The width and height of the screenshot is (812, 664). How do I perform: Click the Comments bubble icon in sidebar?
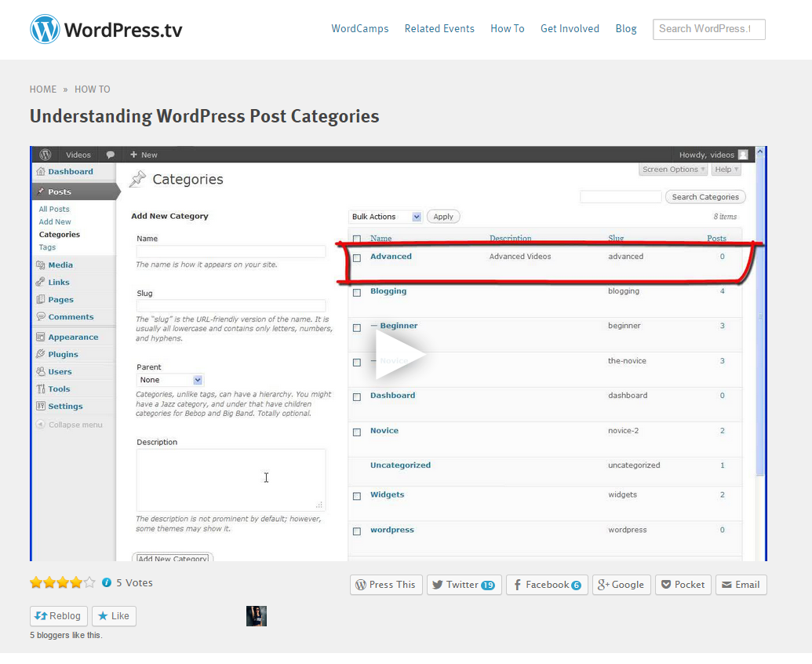pos(41,316)
